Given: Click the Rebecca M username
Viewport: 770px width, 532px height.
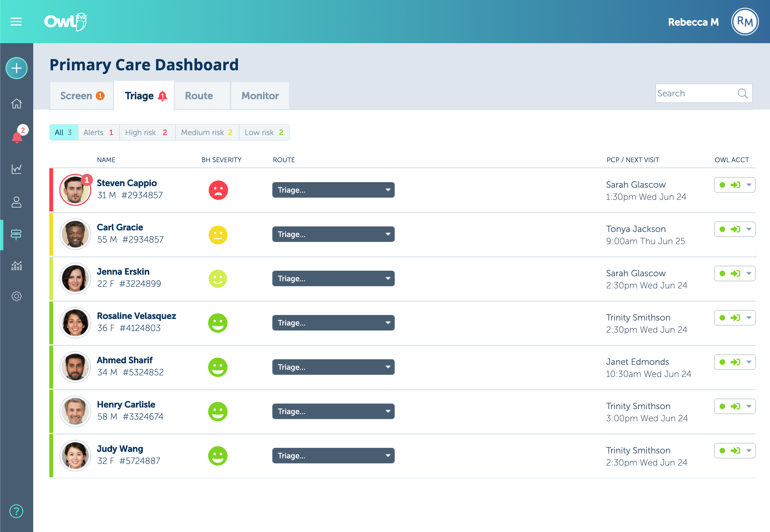Looking at the screenshot, I should 693,22.
